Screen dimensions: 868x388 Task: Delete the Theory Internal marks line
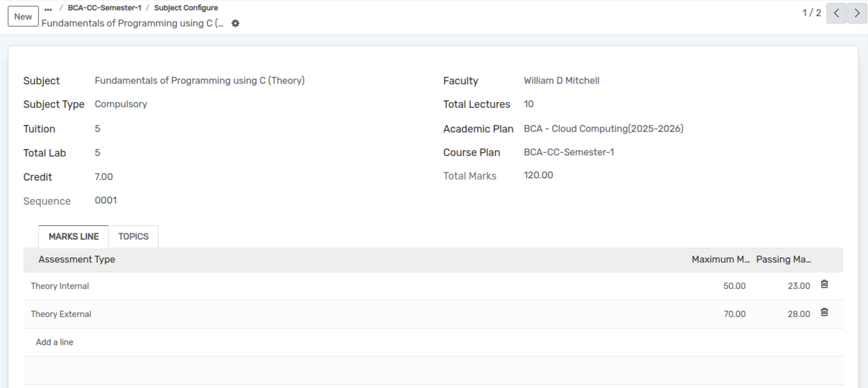tap(824, 284)
